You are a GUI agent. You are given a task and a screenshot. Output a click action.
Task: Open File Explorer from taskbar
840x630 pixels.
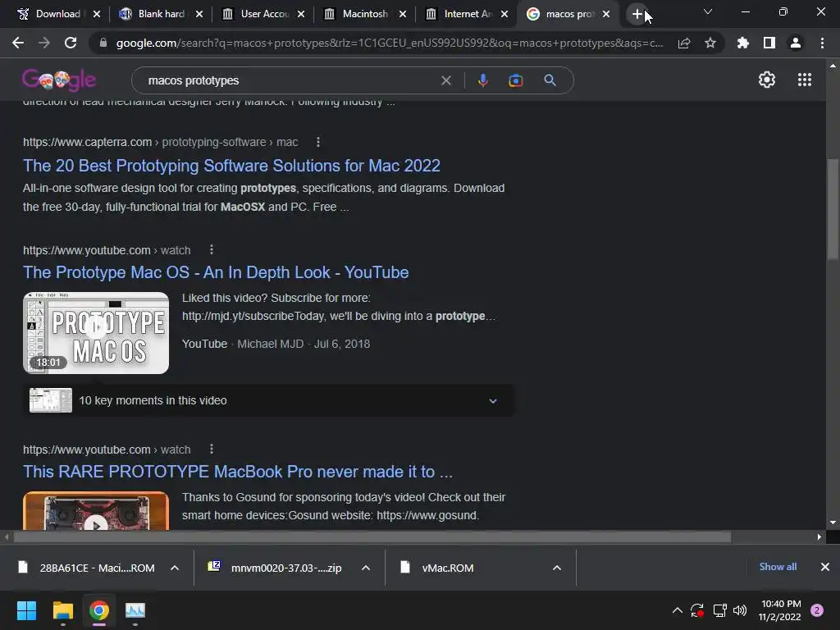(x=62, y=610)
